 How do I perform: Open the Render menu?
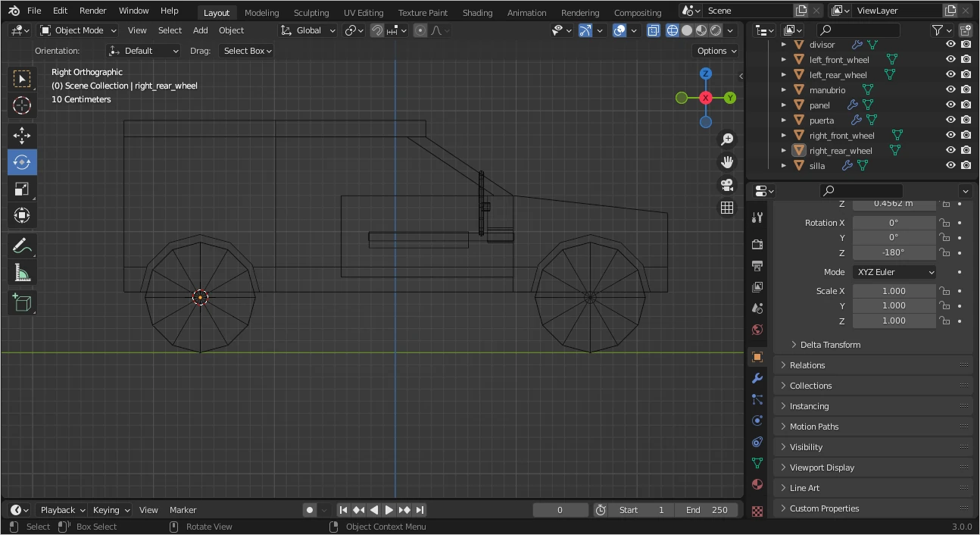(92, 11)
